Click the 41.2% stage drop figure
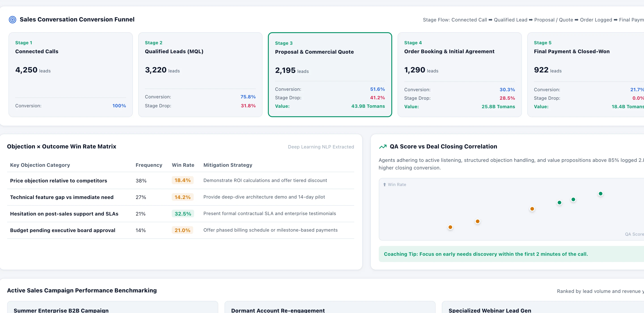The width and height of the screenshot is (644, 313). tap(377, 98)
